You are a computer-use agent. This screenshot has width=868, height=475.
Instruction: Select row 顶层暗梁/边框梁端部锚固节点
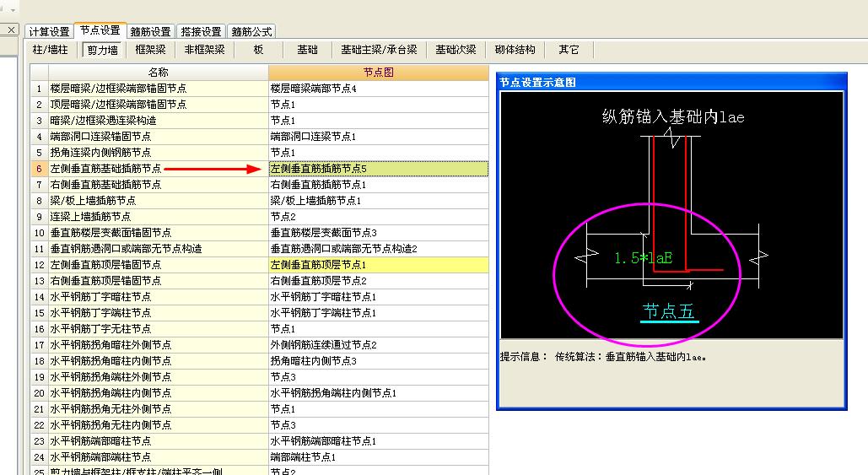click(x=159, y=105)
